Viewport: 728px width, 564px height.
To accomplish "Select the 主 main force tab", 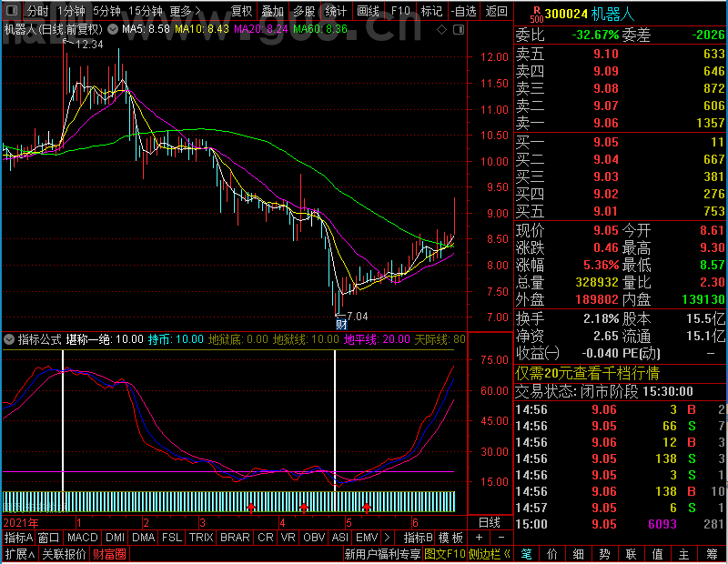I will click(684, 554).
